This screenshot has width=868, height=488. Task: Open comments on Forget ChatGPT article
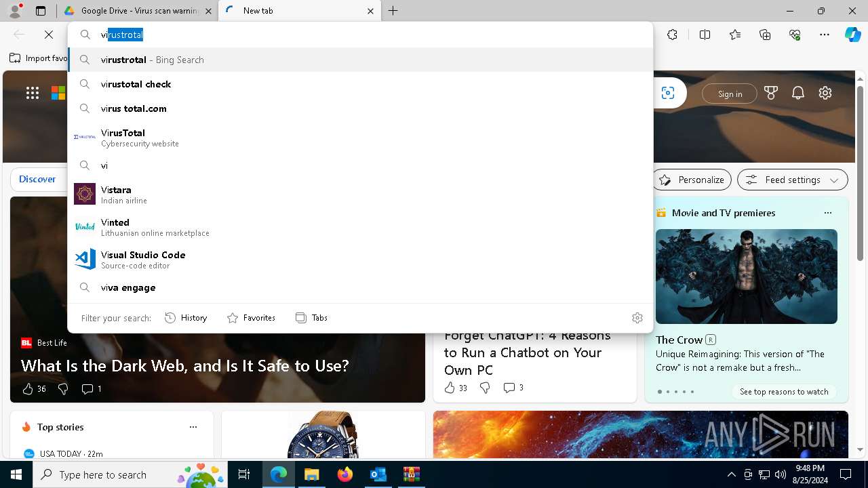pos(513,388)
